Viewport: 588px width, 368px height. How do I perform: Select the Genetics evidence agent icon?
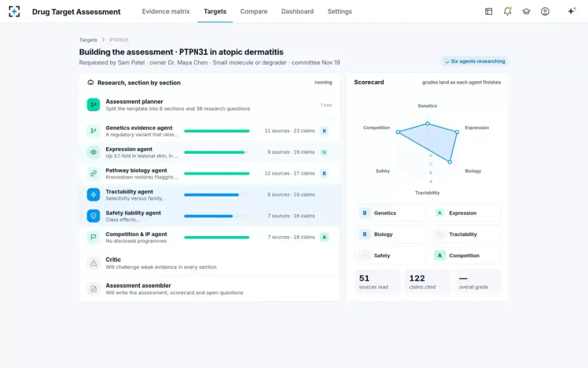tap(93, 131)
